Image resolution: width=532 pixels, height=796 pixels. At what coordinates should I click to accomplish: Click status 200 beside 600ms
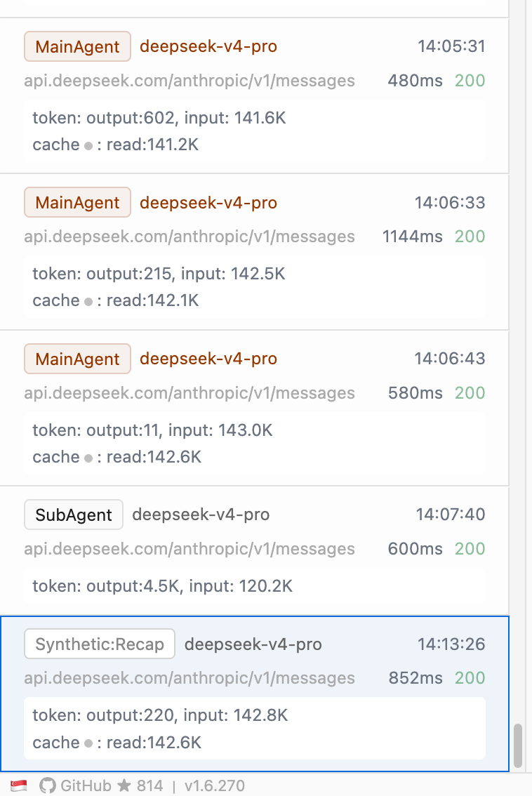(470, 549)
